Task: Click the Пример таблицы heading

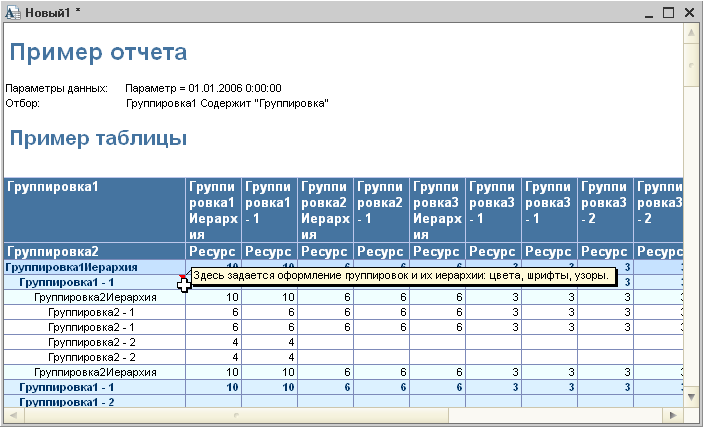Action: point(98,138)
